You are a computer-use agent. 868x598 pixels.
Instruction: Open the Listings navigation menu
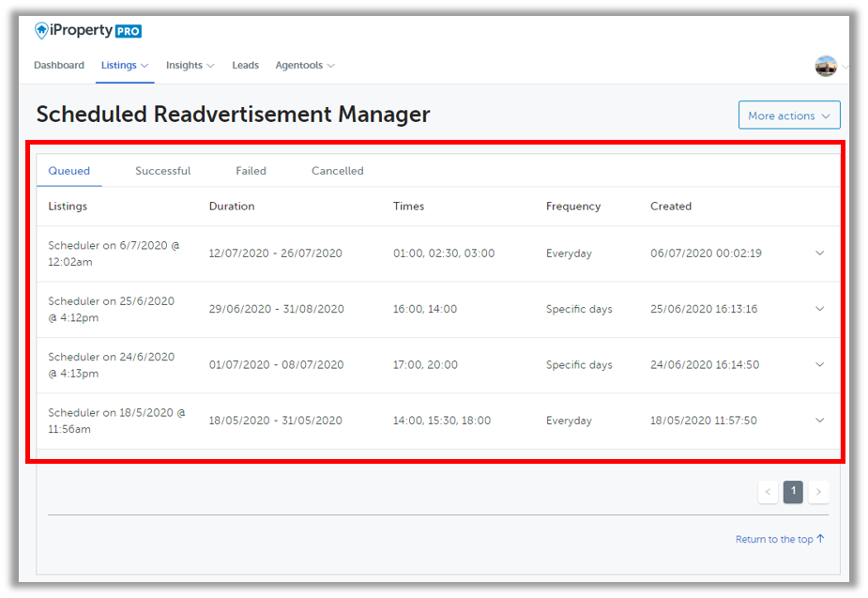tap(124, 66)
